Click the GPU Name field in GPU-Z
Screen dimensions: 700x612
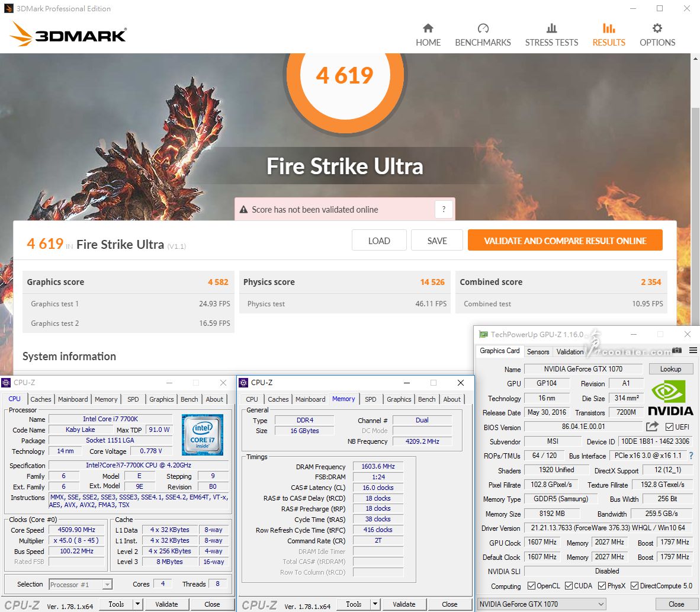click(583, 369)
